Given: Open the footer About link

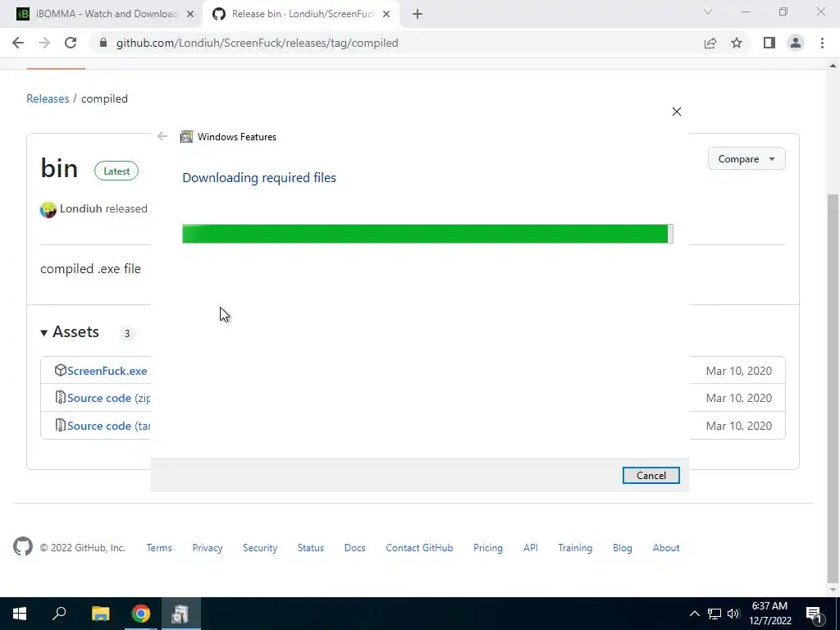Looking at the screenshot, I should click(666, 547).
